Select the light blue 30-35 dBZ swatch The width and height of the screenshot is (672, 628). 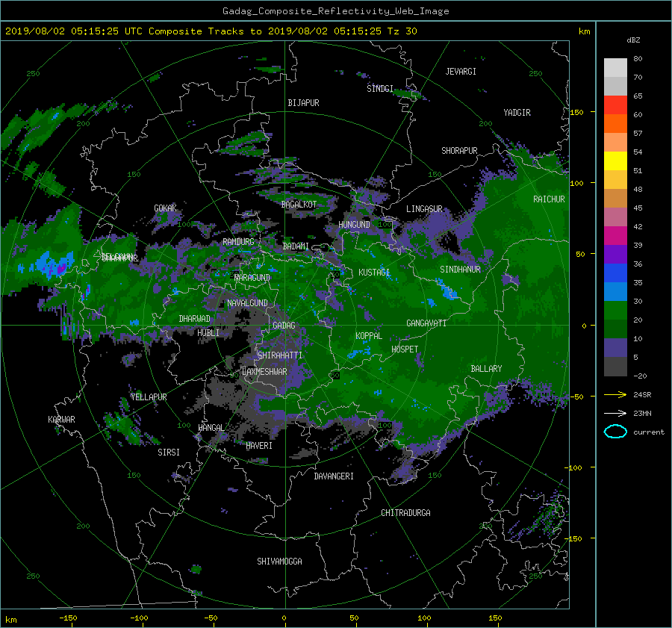coord(615,291)
